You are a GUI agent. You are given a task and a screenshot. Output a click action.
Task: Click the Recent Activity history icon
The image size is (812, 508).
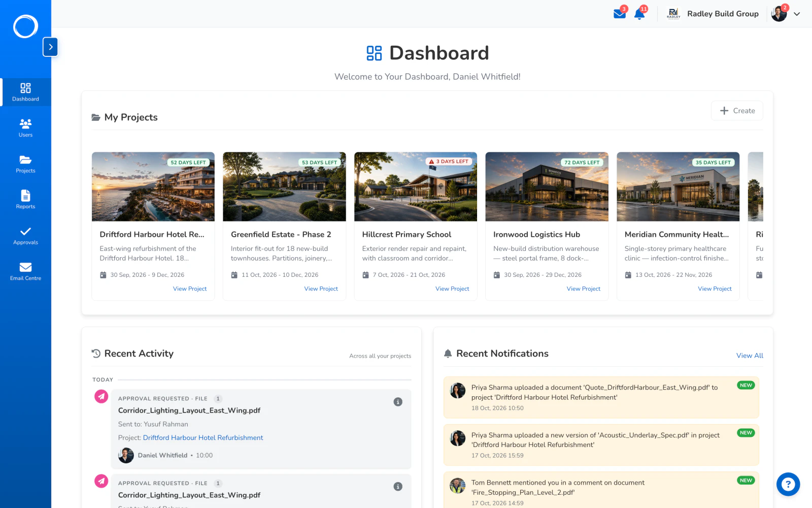96,354
